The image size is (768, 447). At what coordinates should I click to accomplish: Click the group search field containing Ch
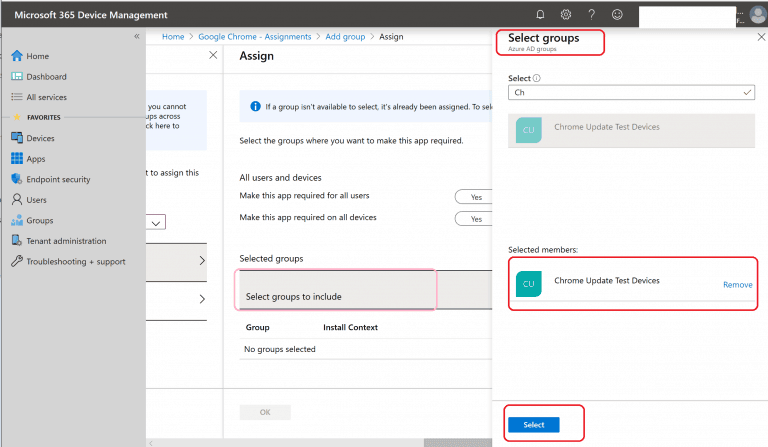coord(631,93)
